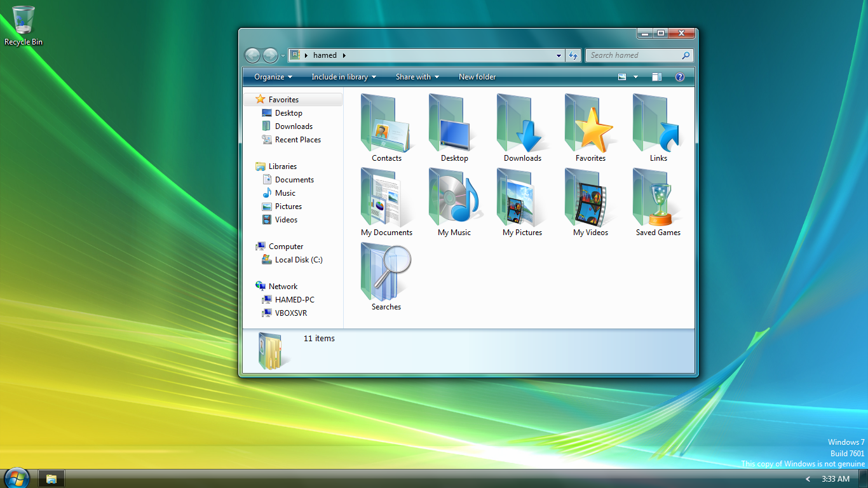Open the view options dropdown arrow
The width and height of the screenshot is (868, 488).
pos(635,77)
